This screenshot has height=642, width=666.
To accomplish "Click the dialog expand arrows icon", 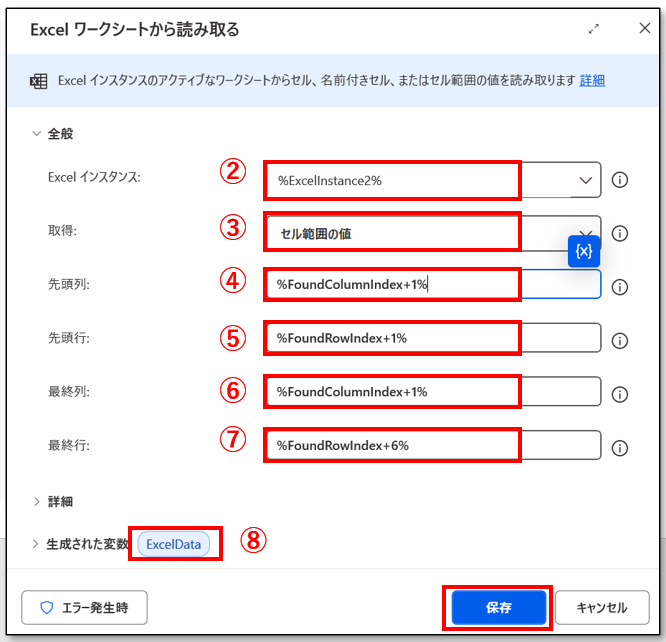I will 593,29.
